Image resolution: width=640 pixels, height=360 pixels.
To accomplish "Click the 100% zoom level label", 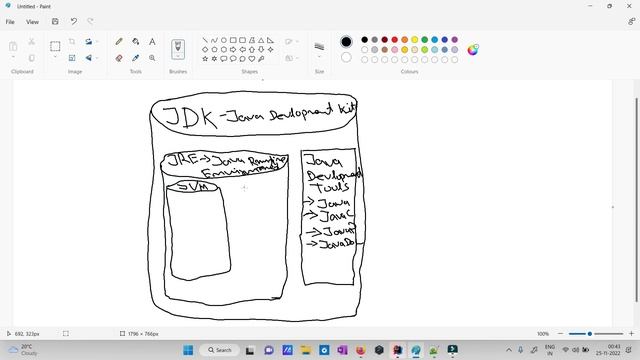I will [543, 333].
